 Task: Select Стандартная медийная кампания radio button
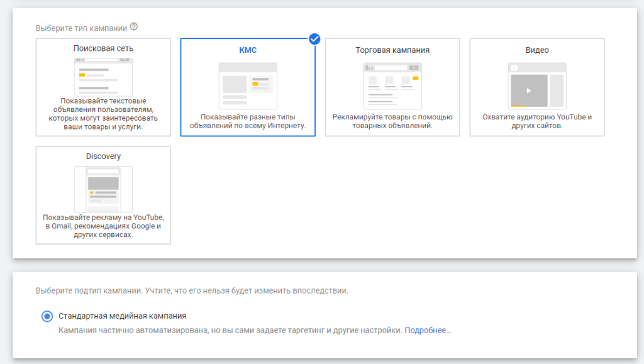[47, 316]
